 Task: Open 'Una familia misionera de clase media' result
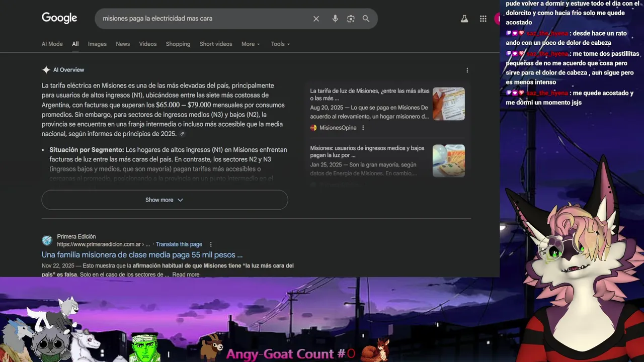click(x=142, y=254)
